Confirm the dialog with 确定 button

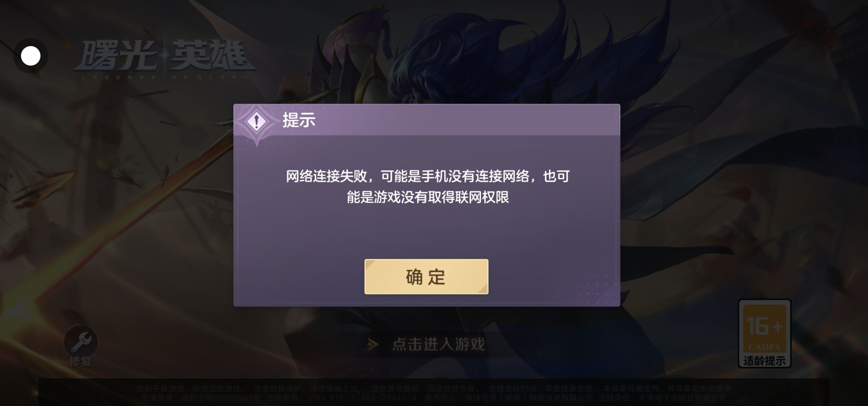[426, 276]
